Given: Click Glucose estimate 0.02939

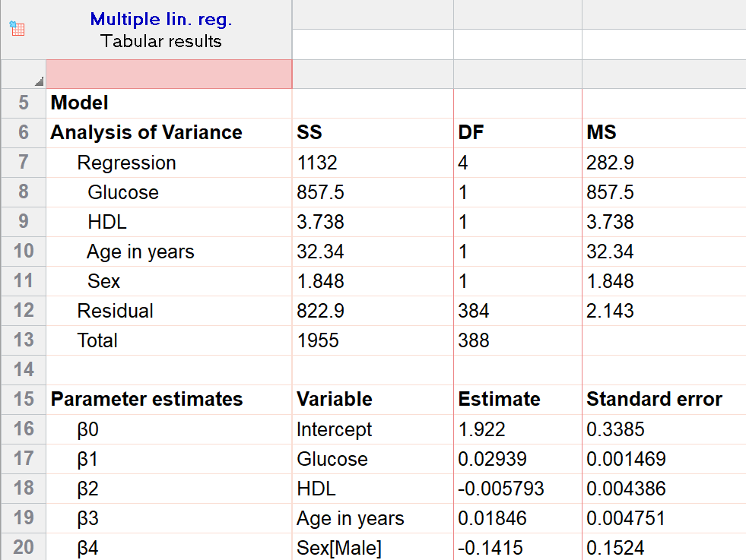Looking at the screenshot, I should pos(492,459).
